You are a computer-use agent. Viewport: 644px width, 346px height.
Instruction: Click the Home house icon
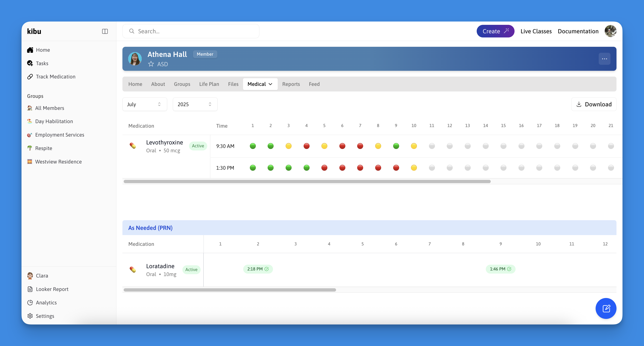pos(30,50)
